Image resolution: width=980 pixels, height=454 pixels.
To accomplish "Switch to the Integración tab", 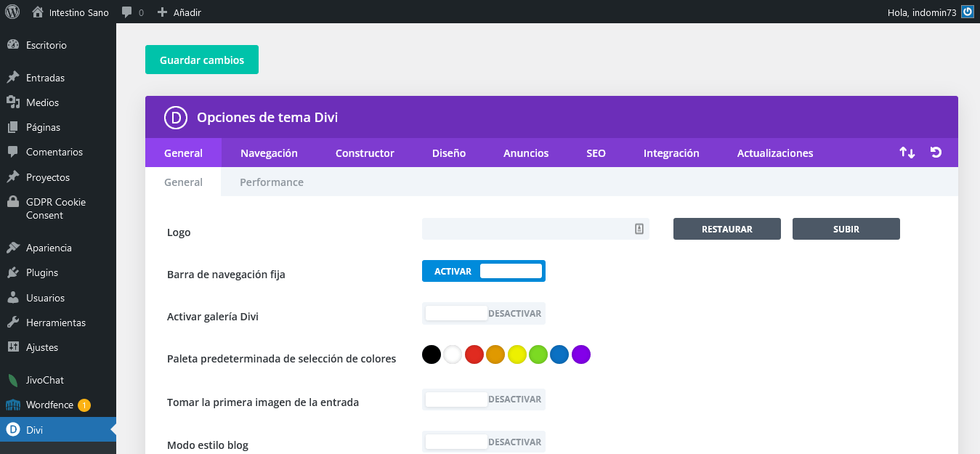I will click(671, 153).
